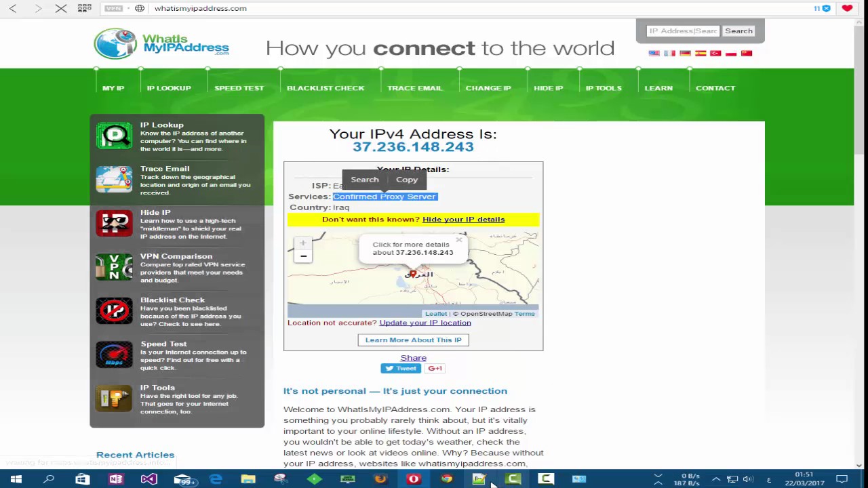Image resolution: width=868 pixels, height=488 pixels.
Task: Open the IP TOOLS menu item
Action: [x=604, y=88]
